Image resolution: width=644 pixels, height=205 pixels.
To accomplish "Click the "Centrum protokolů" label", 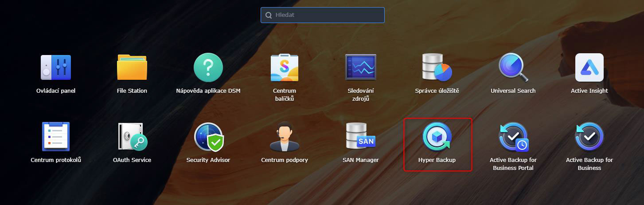I will coord(56,160).
